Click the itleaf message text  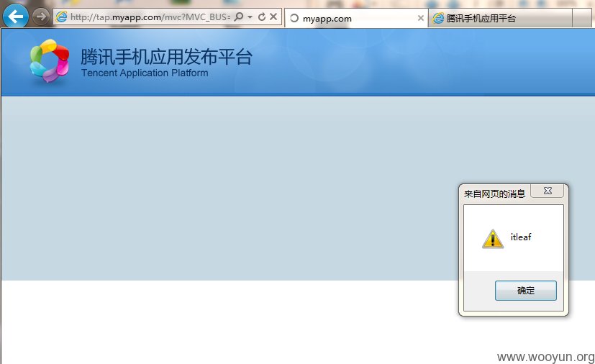click(521, 237)
